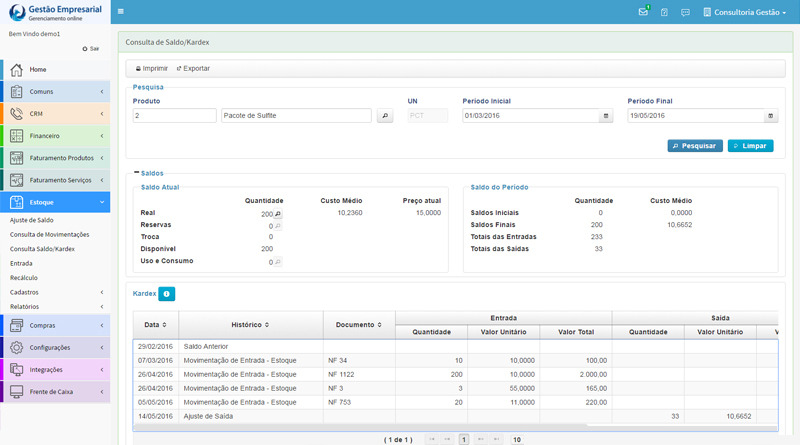Select Consulta de Movimentações in sidebar

point(49,234)
